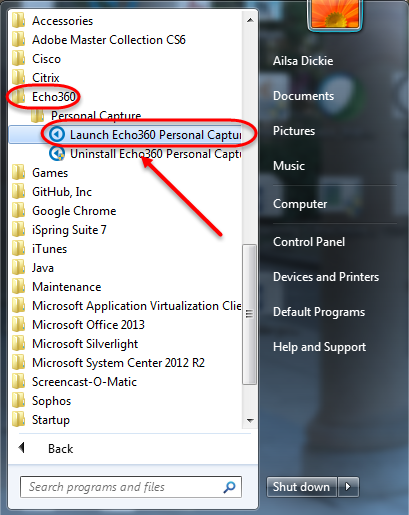Click the GitHub, Inc folder icon
The image size is (409, 515).
[18, 192]
